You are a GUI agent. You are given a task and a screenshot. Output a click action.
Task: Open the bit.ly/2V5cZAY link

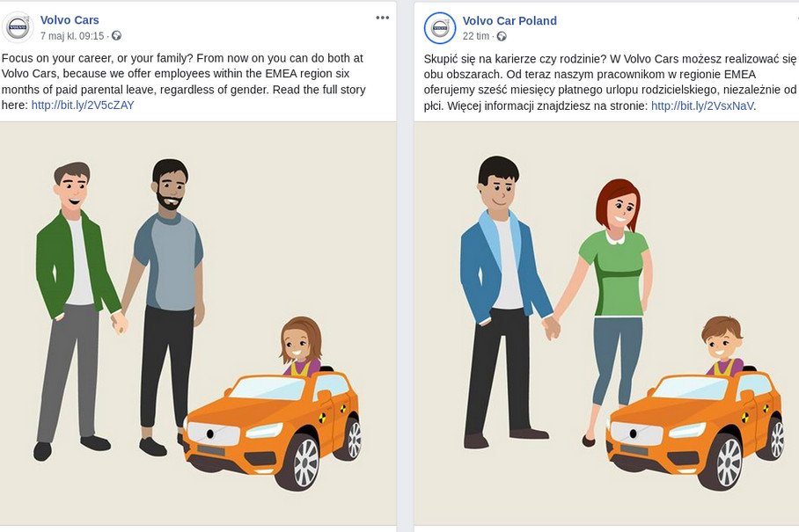83,106
